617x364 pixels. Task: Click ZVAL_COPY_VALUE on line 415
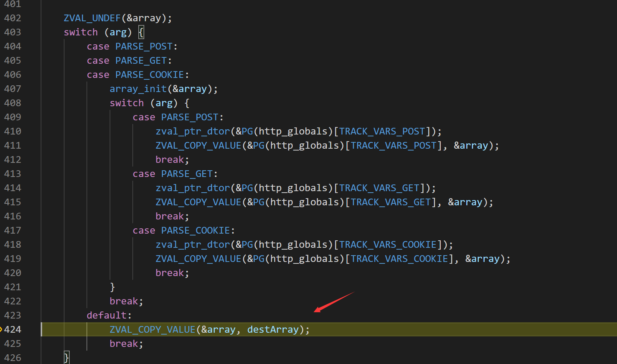198,202
